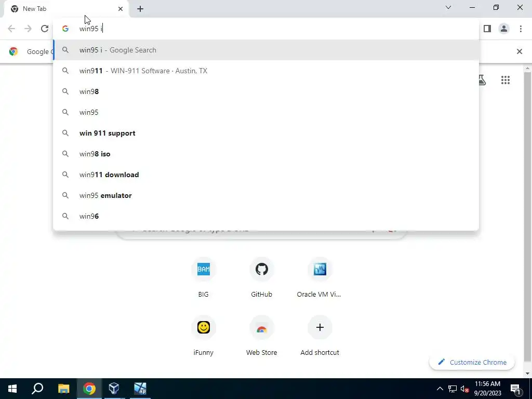Open a new tab with the plus icon
This screenshot has width=532, height=399.
tap(140, 9)
